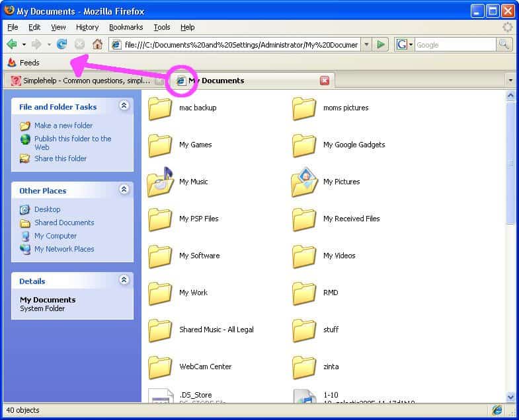Select the WebCam Center folder icon

point(160,367)
